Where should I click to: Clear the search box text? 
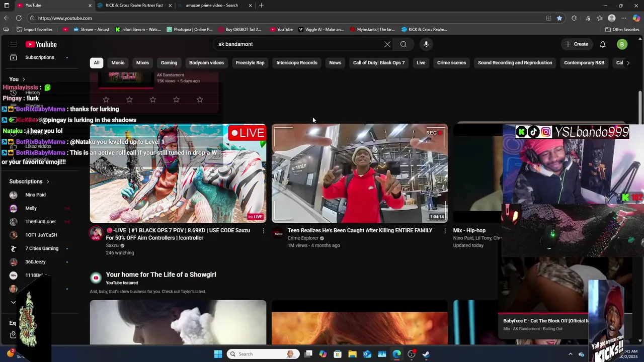(387, 44)
